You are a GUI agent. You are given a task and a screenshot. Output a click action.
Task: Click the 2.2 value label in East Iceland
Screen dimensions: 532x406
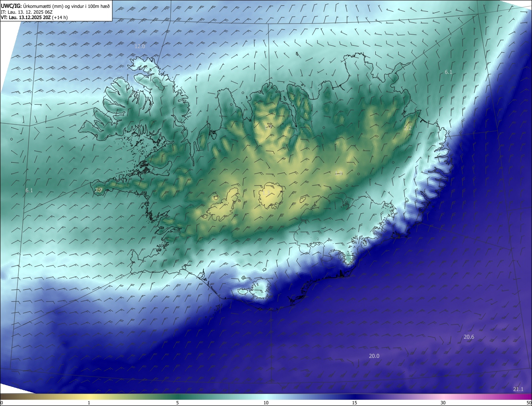click(x=408, y=128)
